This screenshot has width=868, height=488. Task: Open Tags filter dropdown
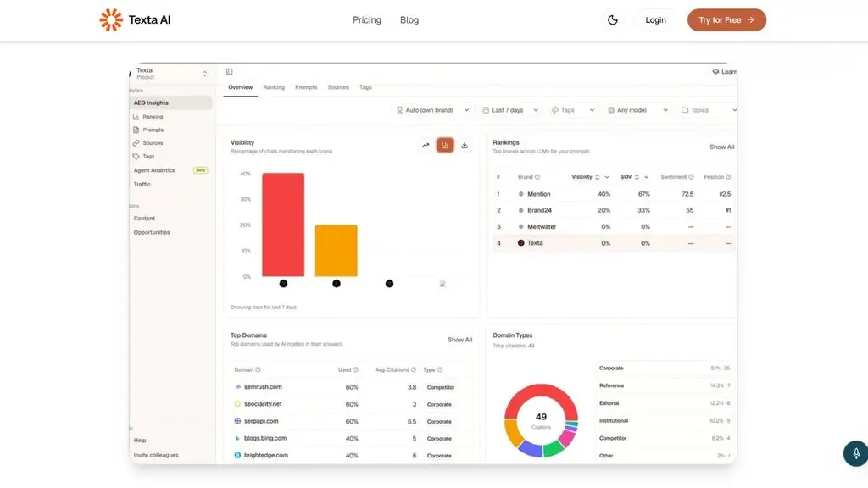(x=573, y=110)
